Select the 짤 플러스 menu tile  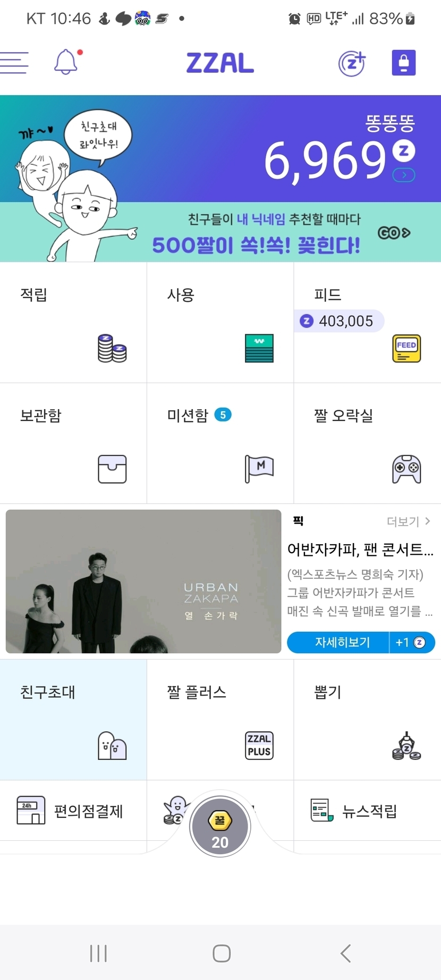pyautogui.click(x=220, y=720)
